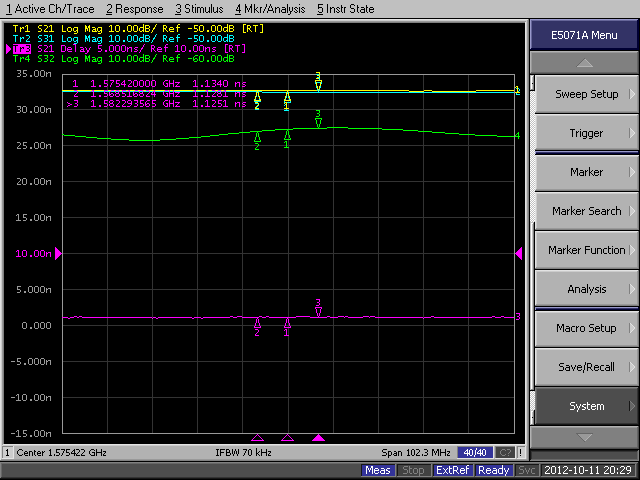This screenshot has height=480, width=640.
Task: Click the ExtRef status indicator
Action: [x=453, y=470]
